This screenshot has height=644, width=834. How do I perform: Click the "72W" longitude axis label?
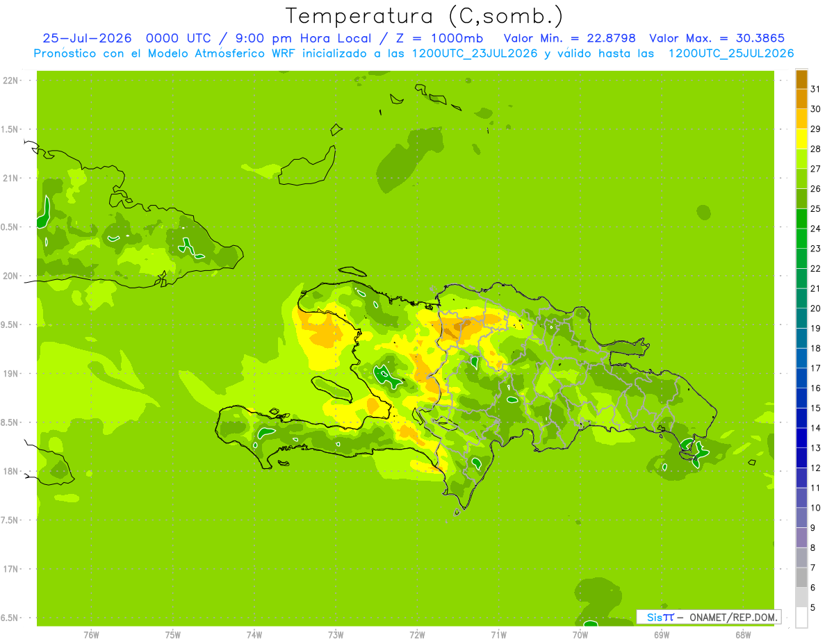pos(418,634)
